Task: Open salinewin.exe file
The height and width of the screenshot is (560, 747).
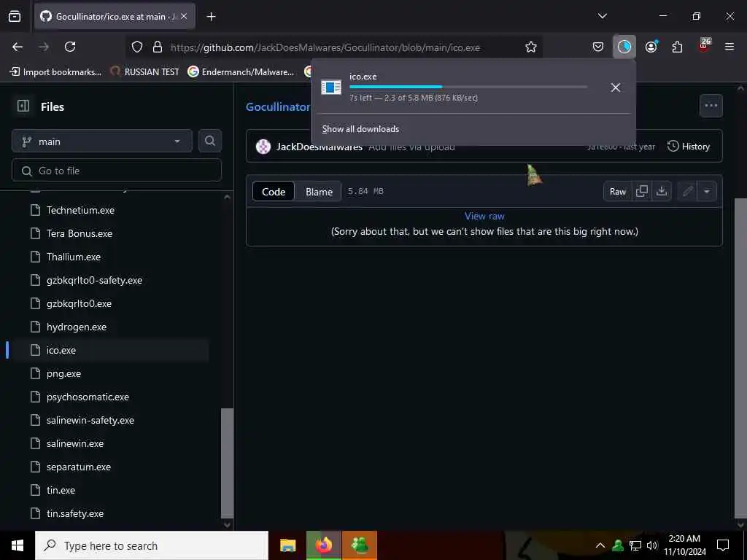Action: click(x=75, y=443)
